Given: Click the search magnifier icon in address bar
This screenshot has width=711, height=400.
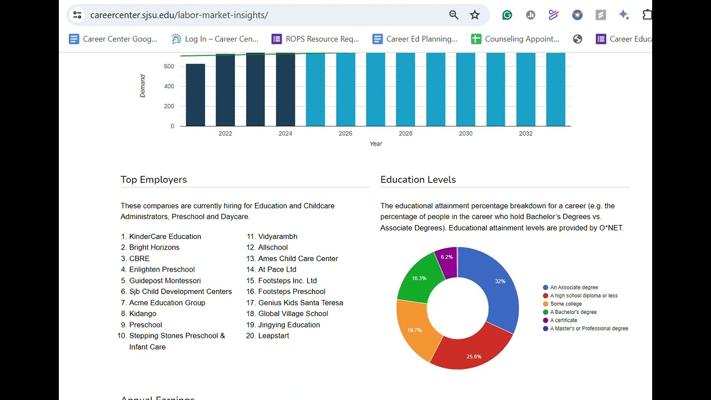Looking at the screenshot, I should 453,15.
